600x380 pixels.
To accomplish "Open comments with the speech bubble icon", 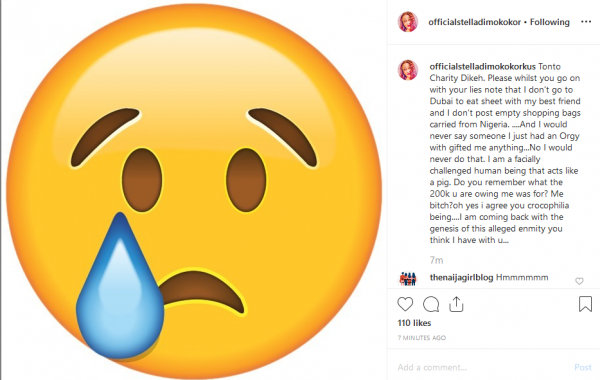I will pyautogui.click(x=431, y=304).
